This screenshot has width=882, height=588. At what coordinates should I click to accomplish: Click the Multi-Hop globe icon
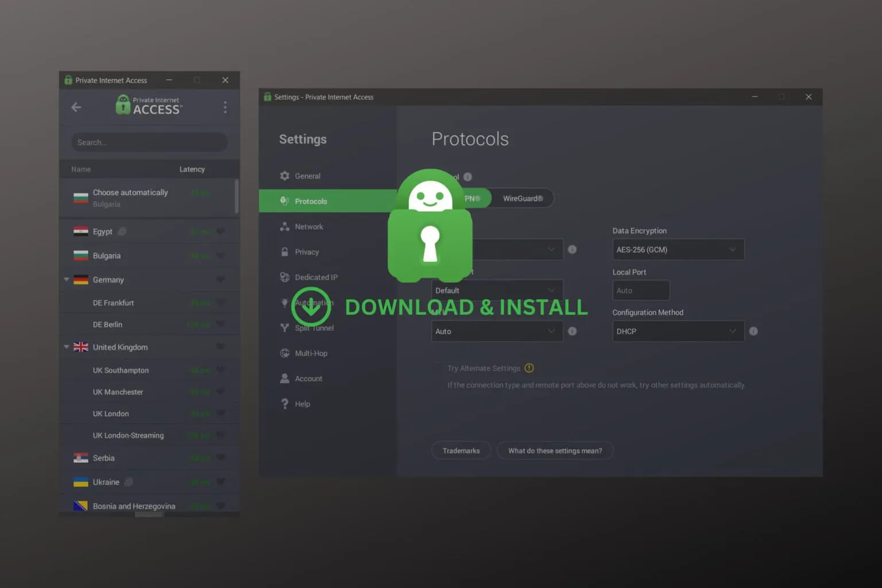(x=284, y=353)
